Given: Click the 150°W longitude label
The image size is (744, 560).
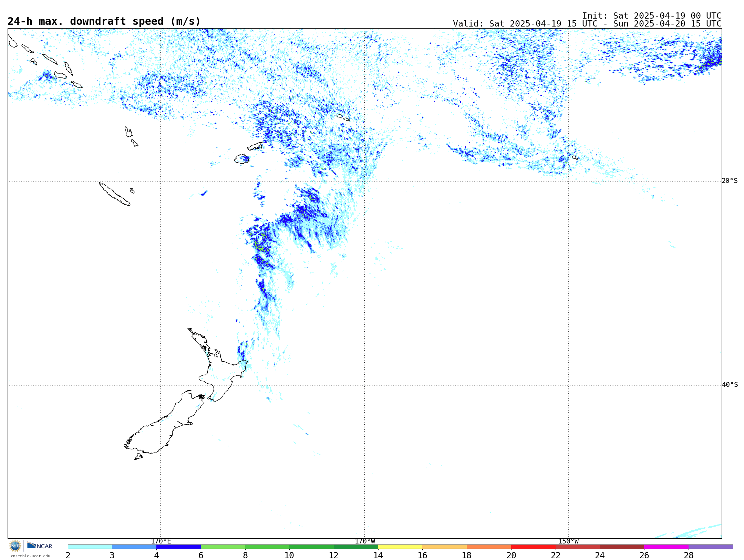Looking at the screenshot, I should pyautogui.click(x=568, y=541).
